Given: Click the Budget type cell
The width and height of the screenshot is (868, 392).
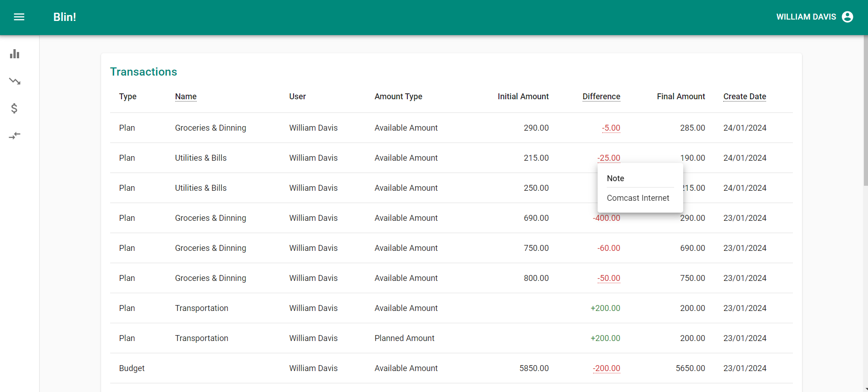Looking at the screenshot, I should click(x=132, y=368).
